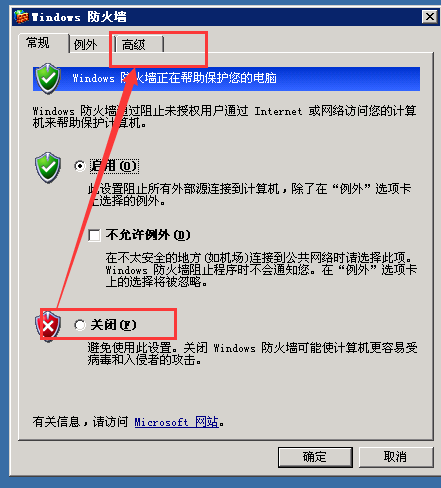Viewport: 441px width, 488px height.
Task: Open the Microsoft 网站 link
Action: 176,422
